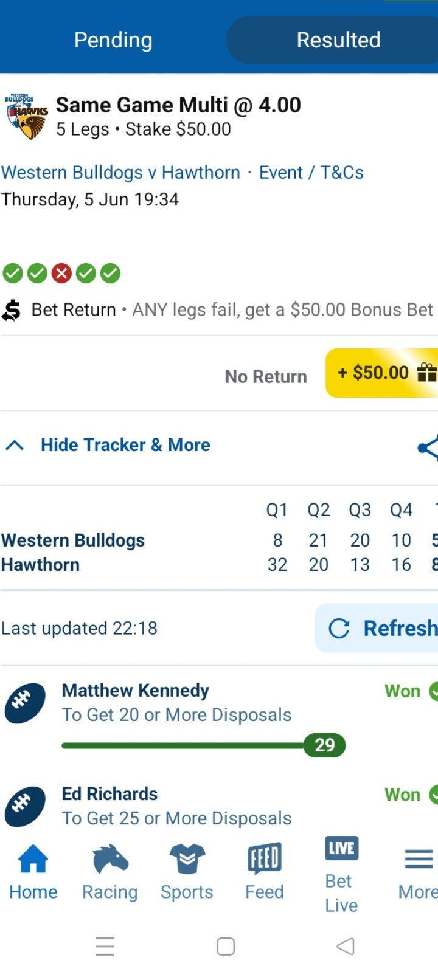Screen dimensions: 438x980
Task: Tap the Bulldogs v Hawks team logo
Action: coord(27,116)
